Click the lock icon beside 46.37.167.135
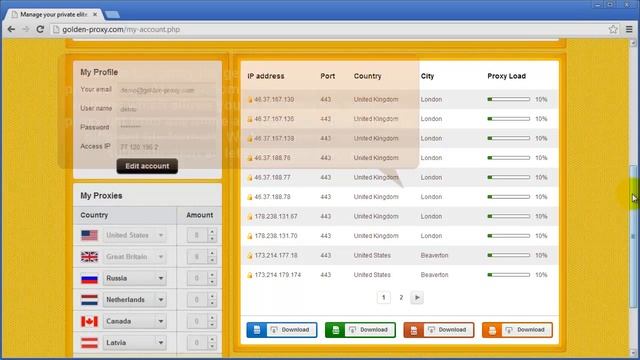This screenshot has height=360, width=640. pos(250,119)
